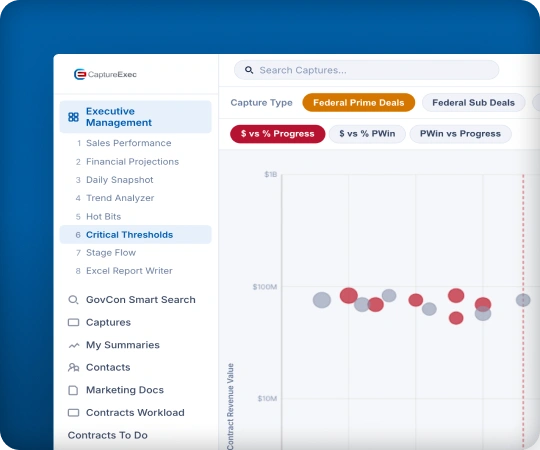Click the Executive Management grid icon

(73, 117)
